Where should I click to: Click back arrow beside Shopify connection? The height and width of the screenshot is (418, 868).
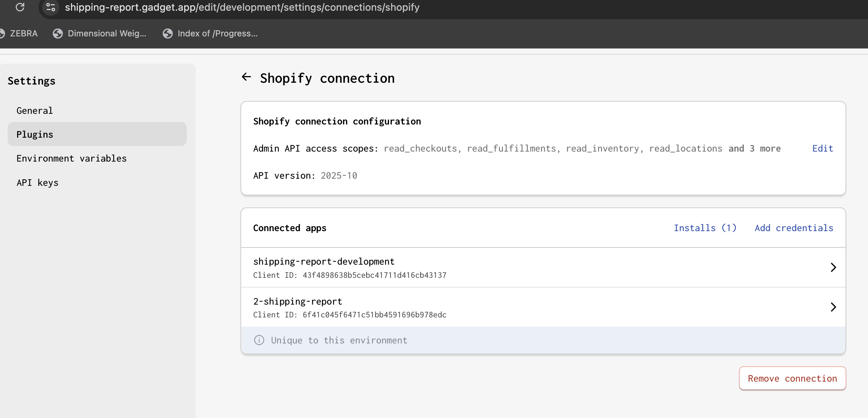click(x=246, y=77)
